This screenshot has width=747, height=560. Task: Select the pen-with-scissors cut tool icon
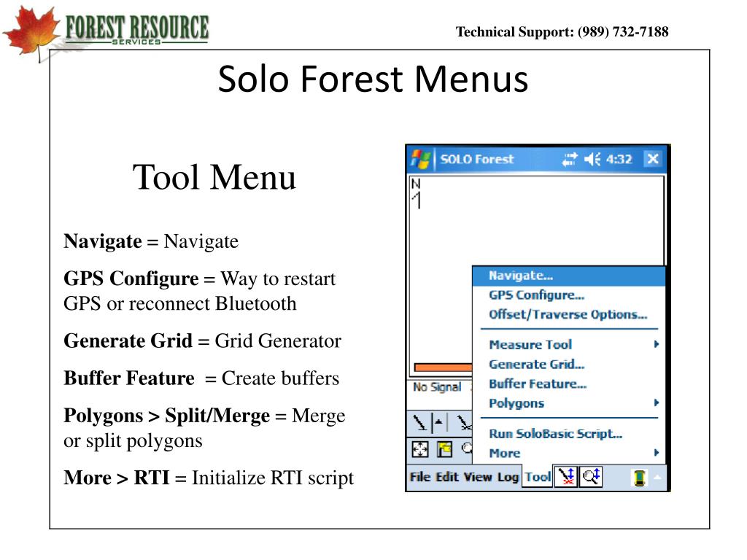463,422
